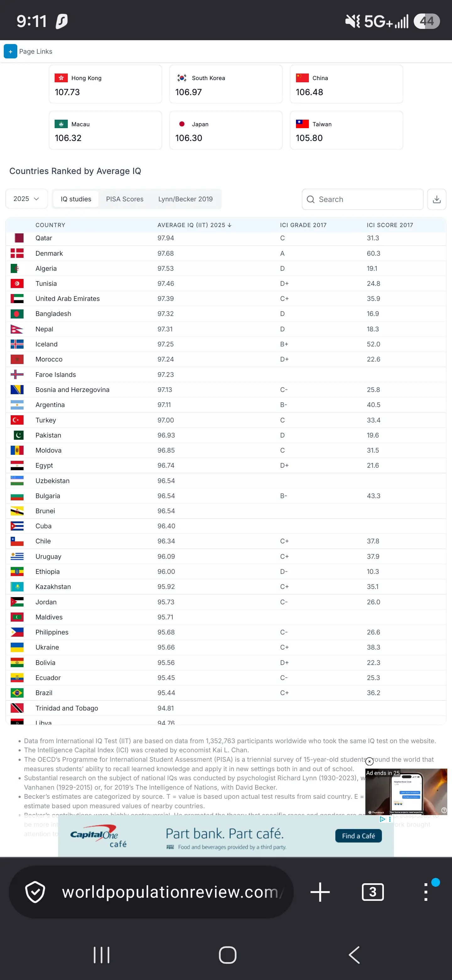Download the IQ table data
This screenshot has width=452, height=980.
(436, 199)
